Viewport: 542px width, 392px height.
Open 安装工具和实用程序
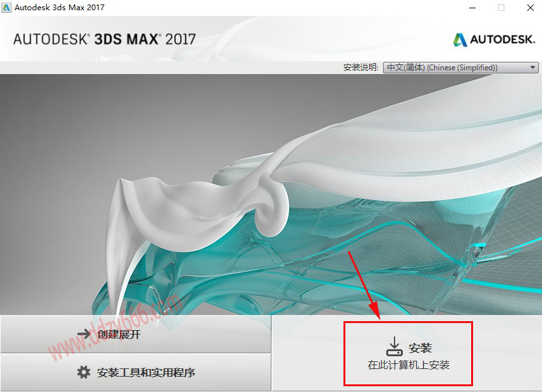pyautogui.click(x=136, y=372)
